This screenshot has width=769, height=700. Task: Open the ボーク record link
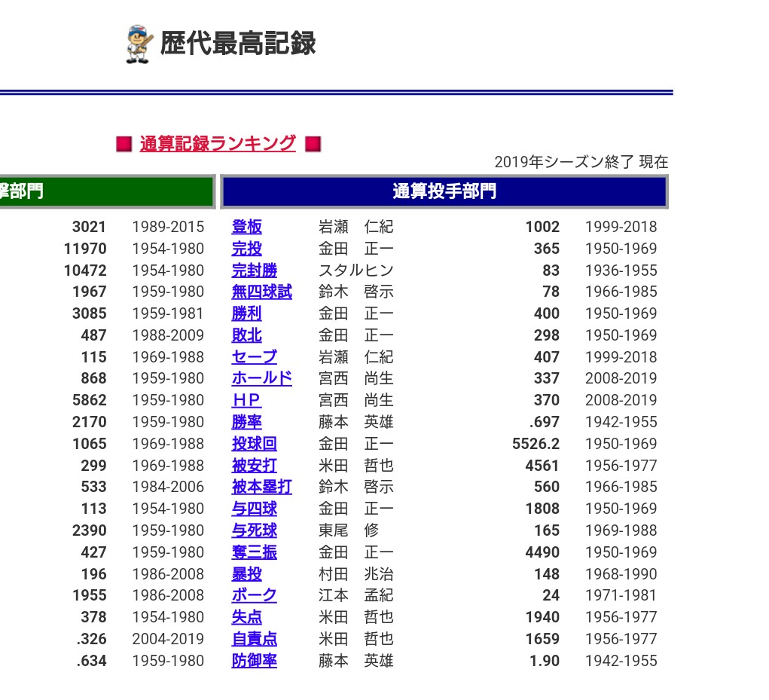pos(255,595)
